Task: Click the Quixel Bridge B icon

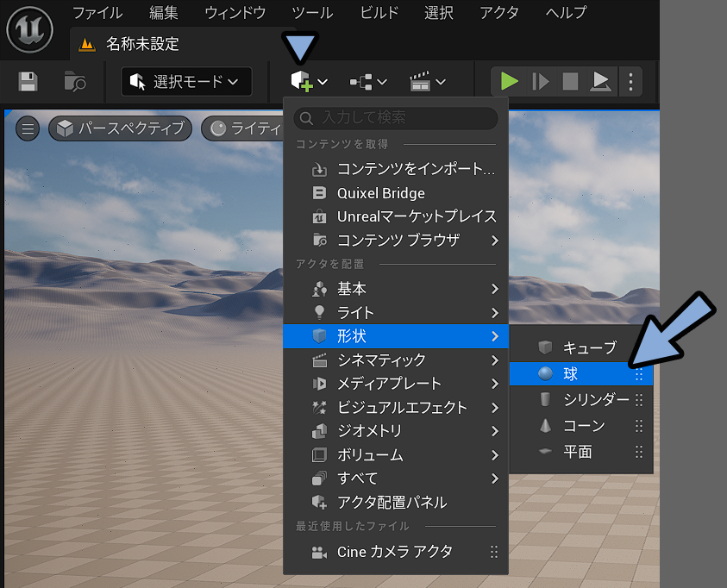Action: point(319,193)
